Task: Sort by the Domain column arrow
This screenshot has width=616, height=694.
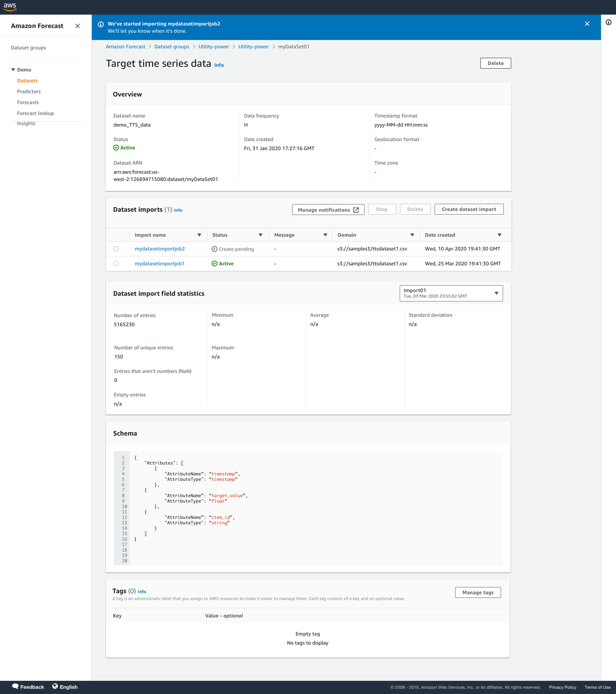Action: (412, 235)
